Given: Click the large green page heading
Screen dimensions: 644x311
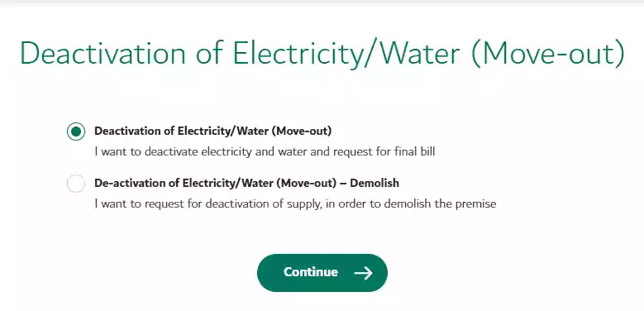Looking at the screenshot, I should [x=322, y=54].
